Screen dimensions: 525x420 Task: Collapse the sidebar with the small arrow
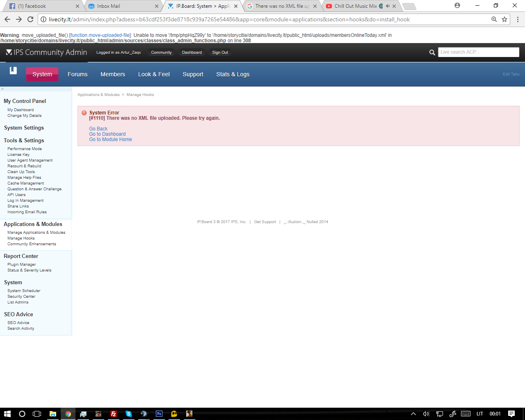[x=2, y=89]
